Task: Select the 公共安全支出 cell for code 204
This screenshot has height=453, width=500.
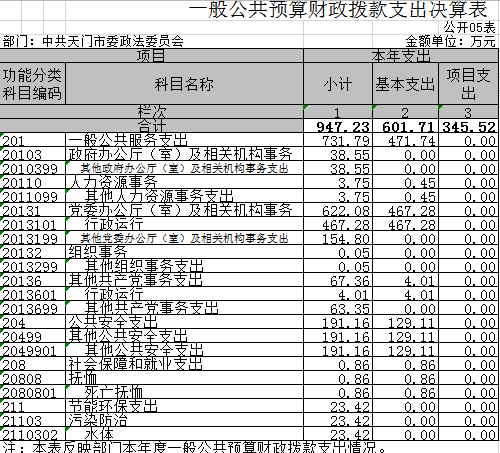Action: 184,322
